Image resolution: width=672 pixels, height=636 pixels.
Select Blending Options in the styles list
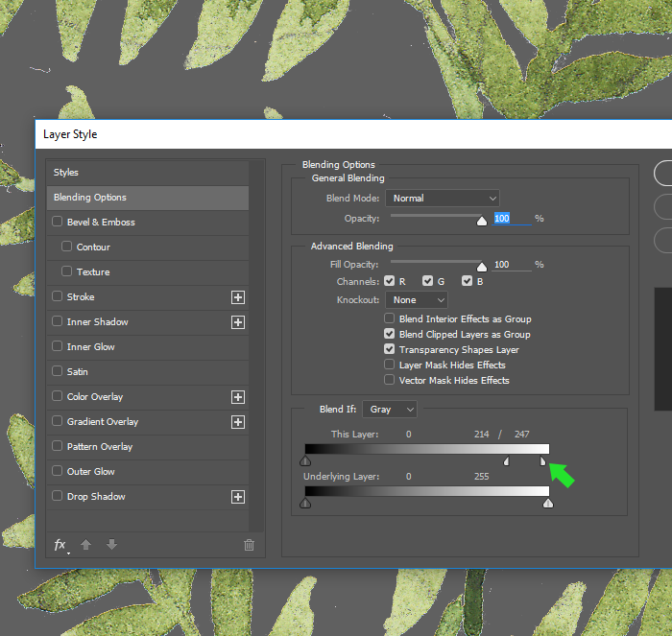pyautogui.click(x=148, y=198)
